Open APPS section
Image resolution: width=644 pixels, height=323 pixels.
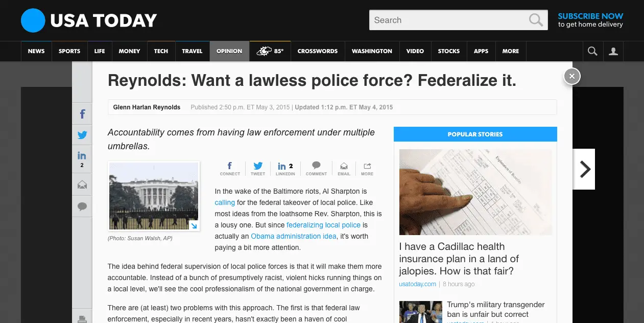(481, 51)
